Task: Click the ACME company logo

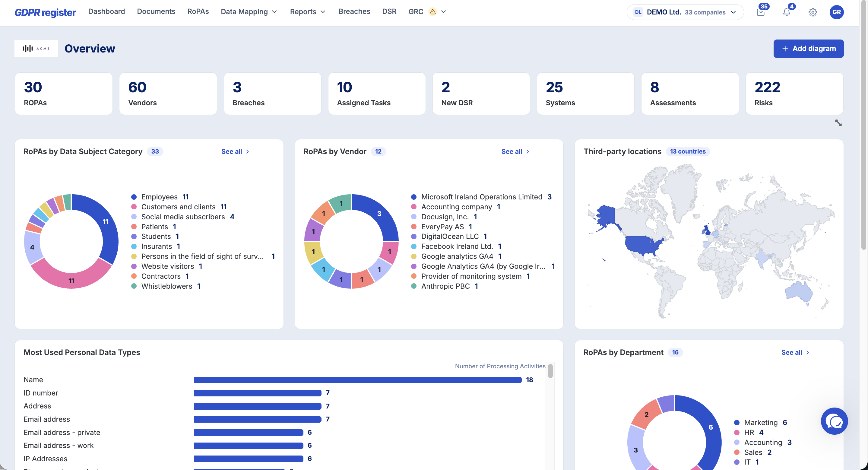Action: (x=36, y=49)
